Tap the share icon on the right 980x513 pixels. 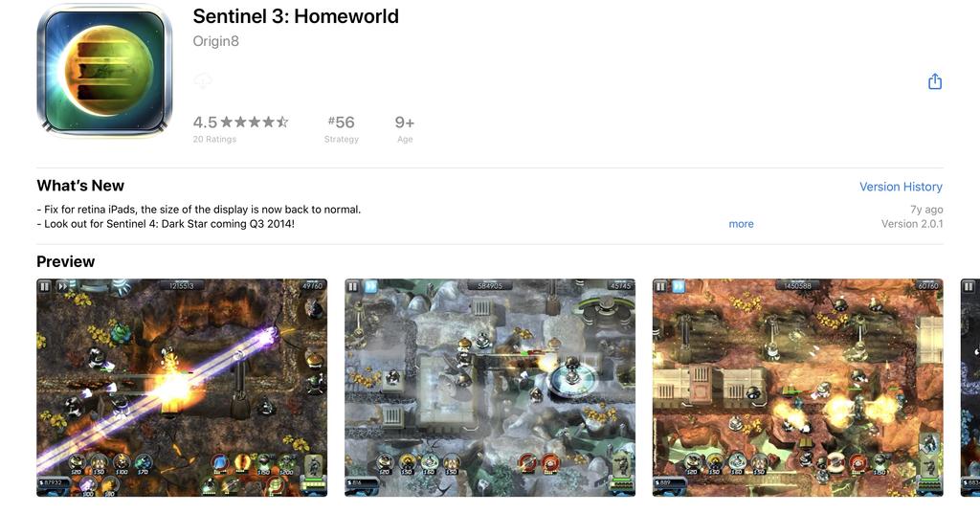[934, 81]
